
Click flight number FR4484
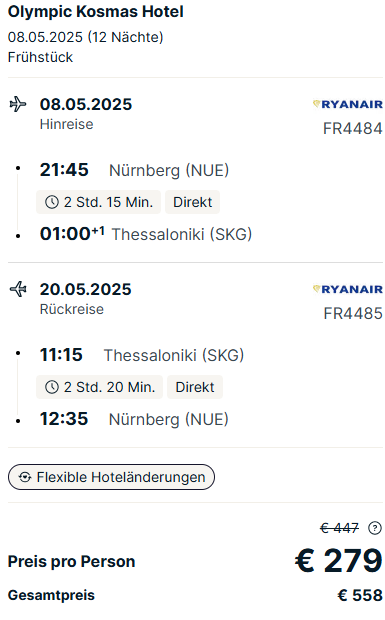point(353,129)
